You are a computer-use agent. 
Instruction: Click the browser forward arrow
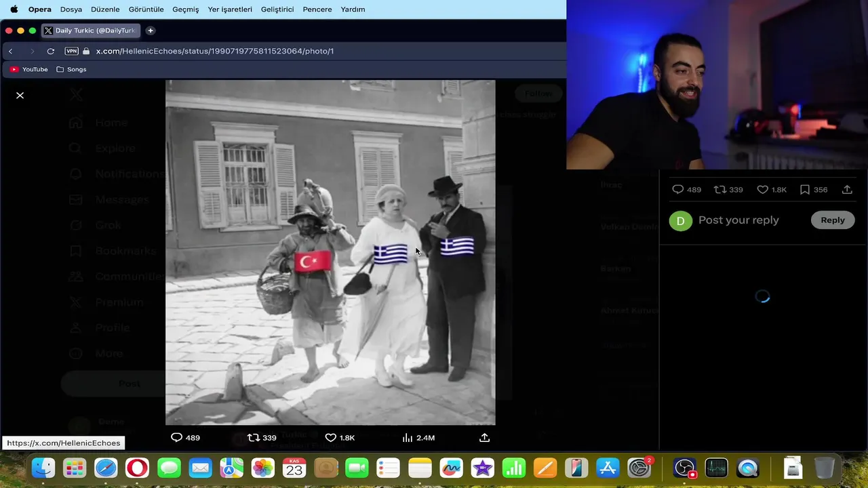(32, 51)
